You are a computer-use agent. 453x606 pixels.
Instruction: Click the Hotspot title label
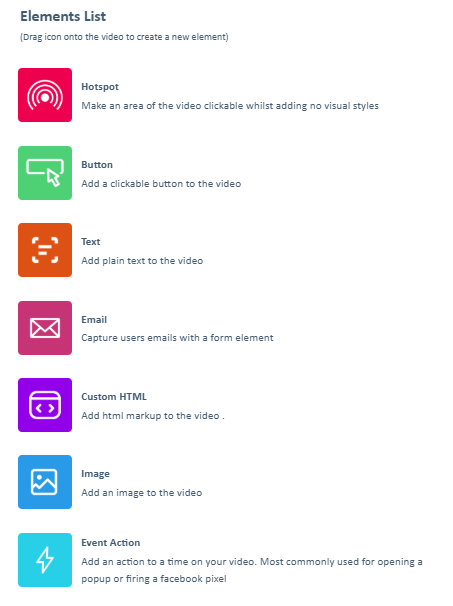[100, 87]
